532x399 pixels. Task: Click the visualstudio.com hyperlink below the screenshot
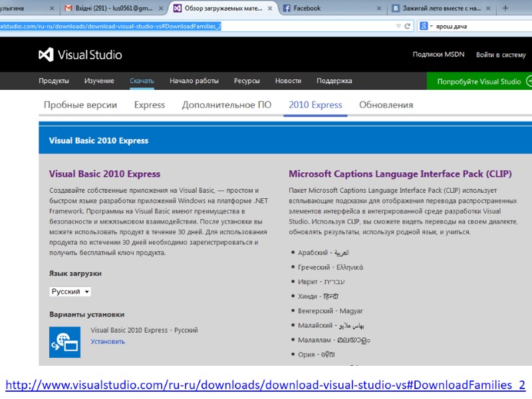pyautogui.click(x=265, y=385)
